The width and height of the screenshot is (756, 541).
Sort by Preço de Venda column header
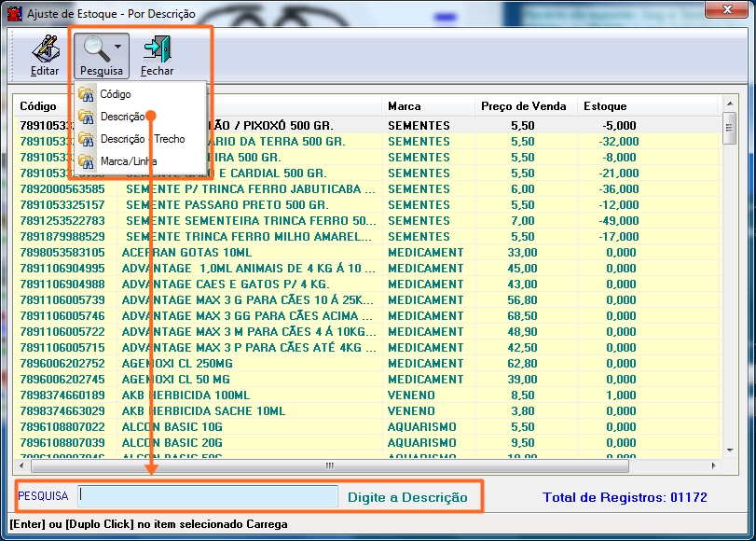click(524, 106)
